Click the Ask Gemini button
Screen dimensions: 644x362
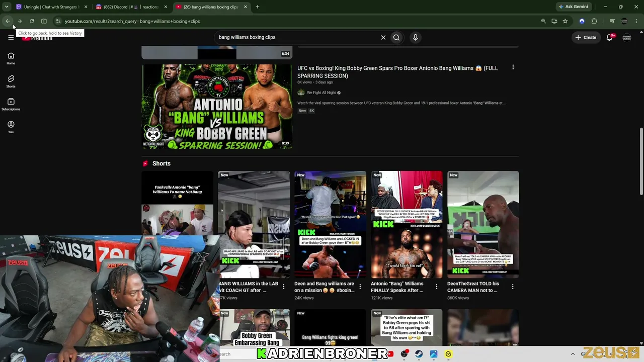(573, 7)
